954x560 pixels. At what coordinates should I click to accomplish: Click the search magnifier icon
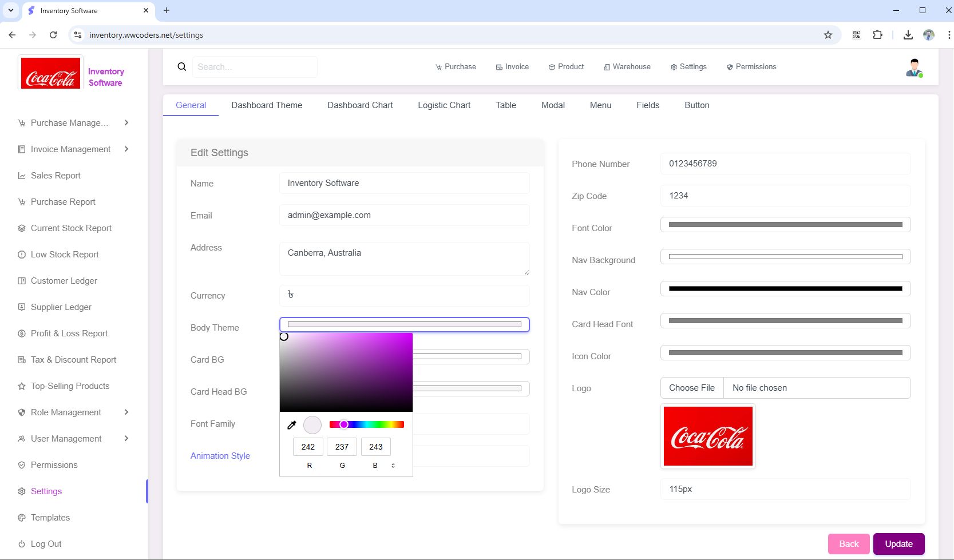coord(182,67)
